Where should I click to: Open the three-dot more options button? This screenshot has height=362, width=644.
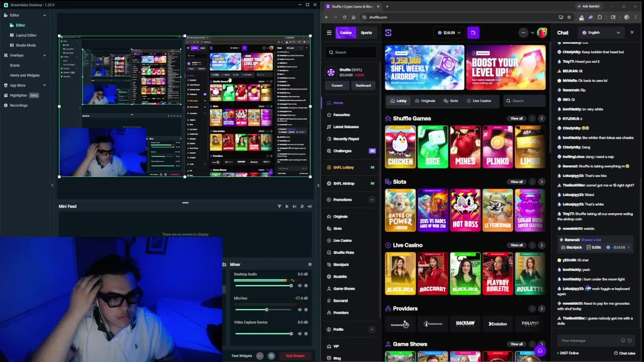[523, 33]
